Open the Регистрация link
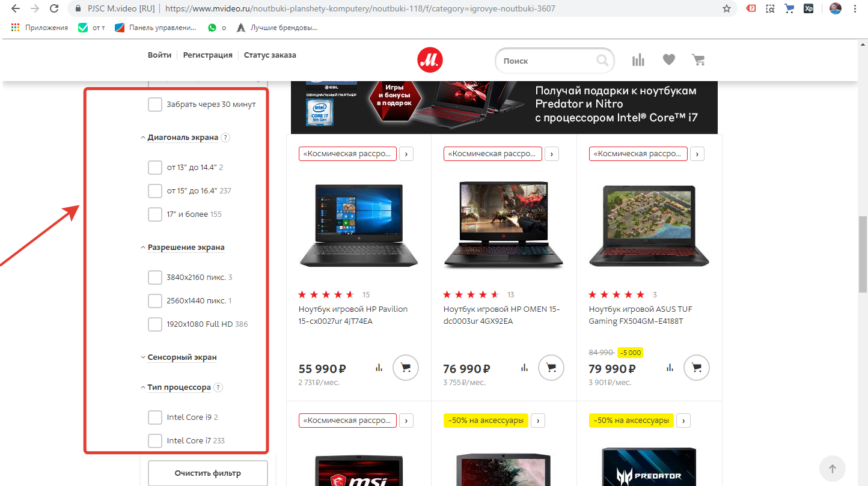The width and height of the screenshot is (868, 486). (207, 55)
